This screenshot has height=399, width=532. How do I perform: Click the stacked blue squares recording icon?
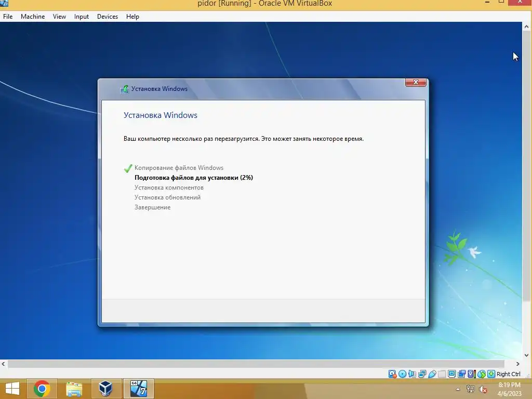[461, 374]
